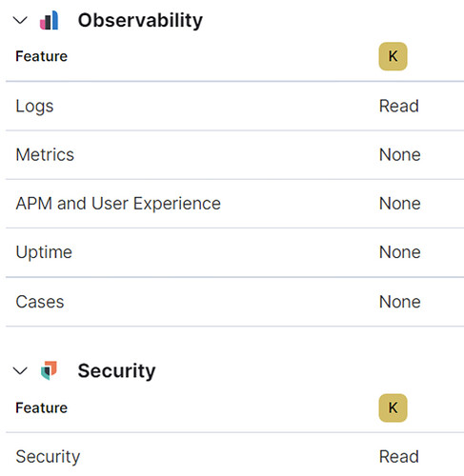Click the None privilege for Cases
Image resolution: width=464 pixels, height=476 pixels.
(400, 302)
